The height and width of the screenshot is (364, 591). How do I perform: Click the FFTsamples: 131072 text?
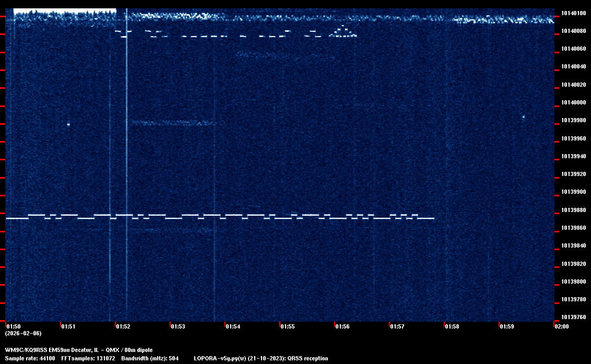coord(88,358)
